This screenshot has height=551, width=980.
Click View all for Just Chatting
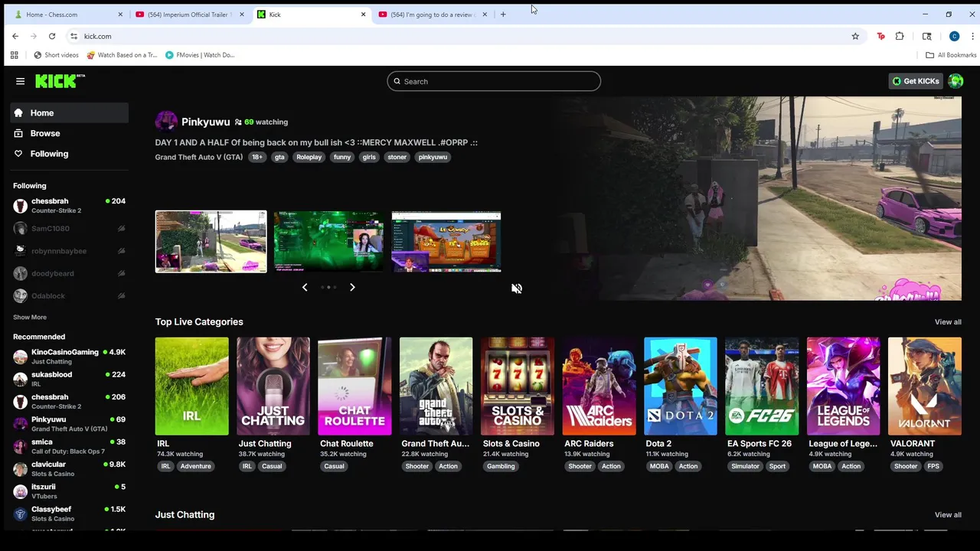pos(948,515)
